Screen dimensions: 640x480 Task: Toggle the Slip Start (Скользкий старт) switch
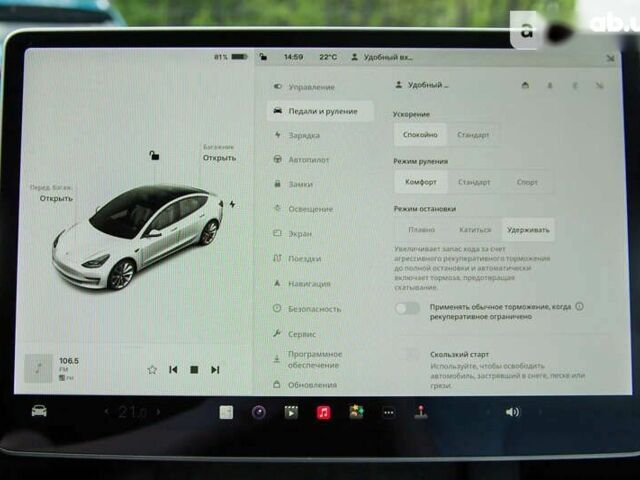[407, 354]
